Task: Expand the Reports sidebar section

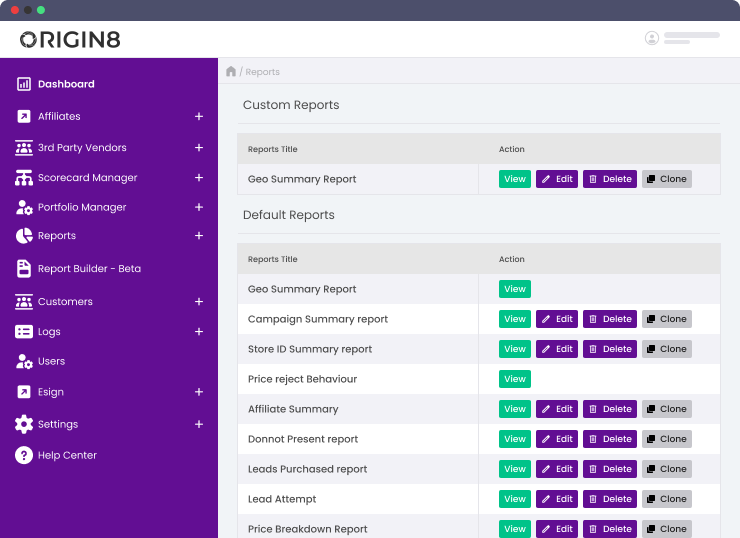Action: [199, 236]
